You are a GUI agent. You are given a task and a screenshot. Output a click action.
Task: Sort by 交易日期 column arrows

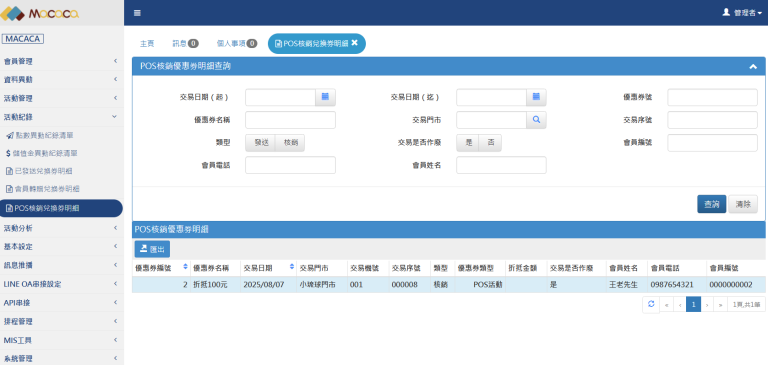point(292,267)
